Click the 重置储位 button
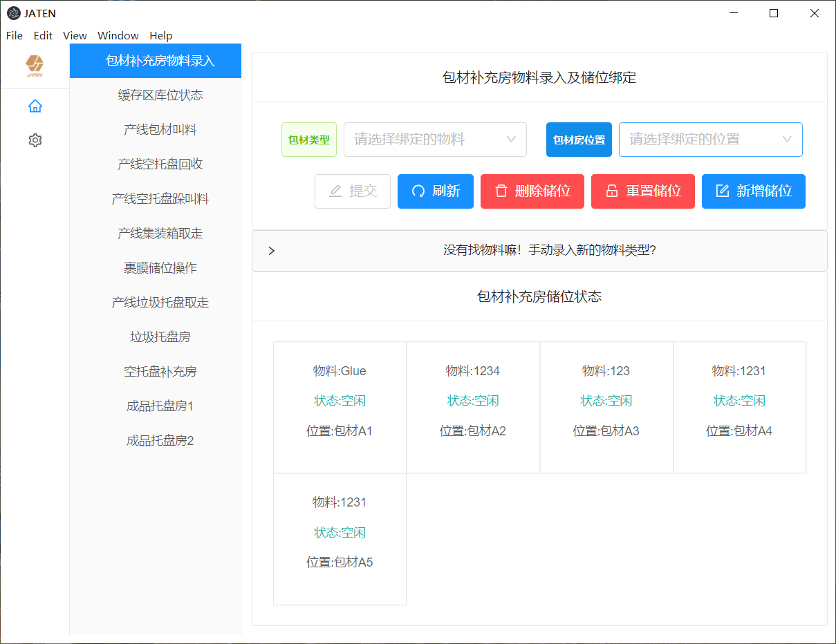This screenshot has height=644, width=836. pos(643,191)
